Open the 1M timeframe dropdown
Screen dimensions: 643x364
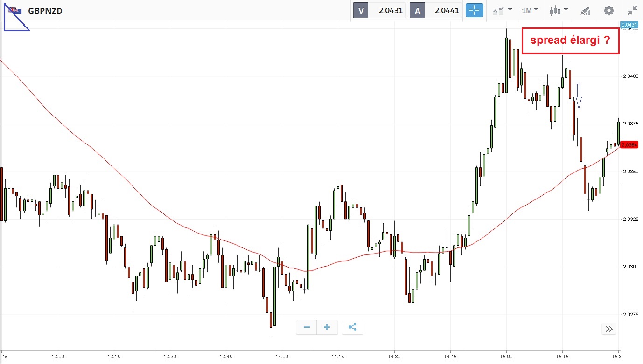[530, 10]
